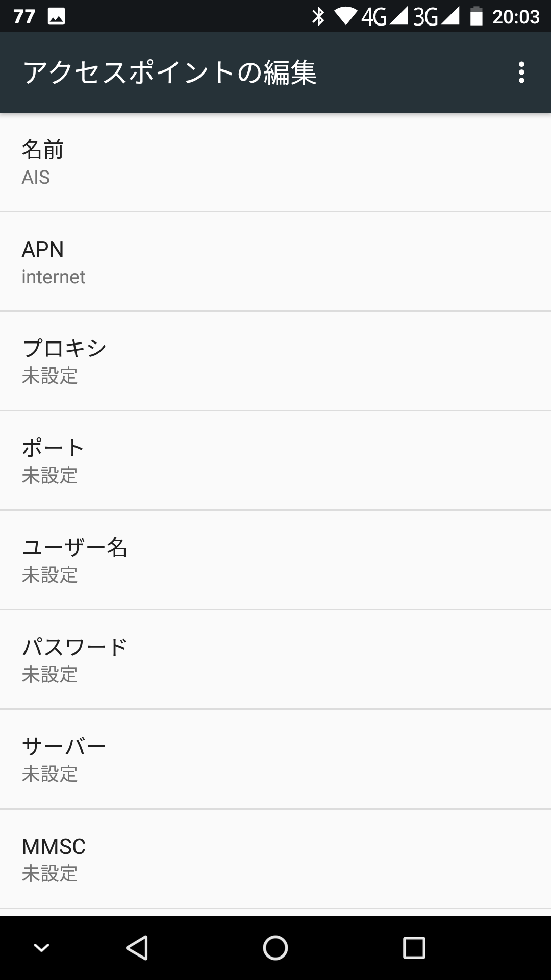The image size is (551, 980).
Task: Tap the アクセスポイントの編集 title
Action: pos(170,72)
